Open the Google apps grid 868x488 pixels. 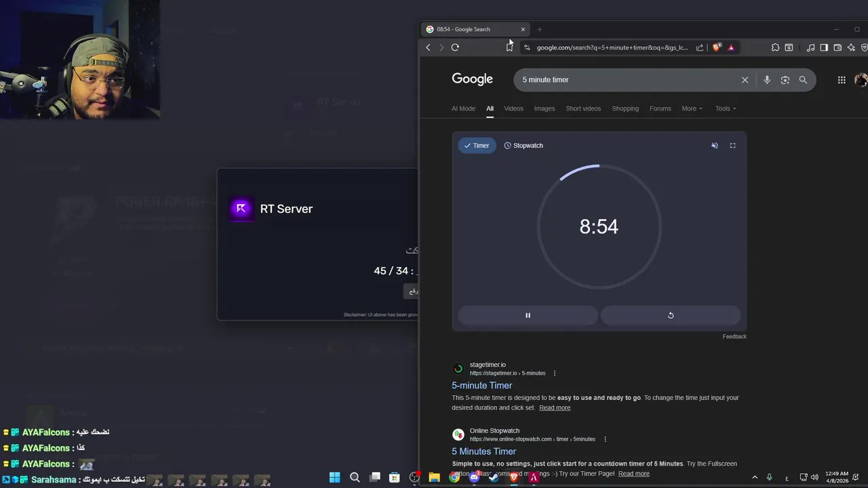842,80
